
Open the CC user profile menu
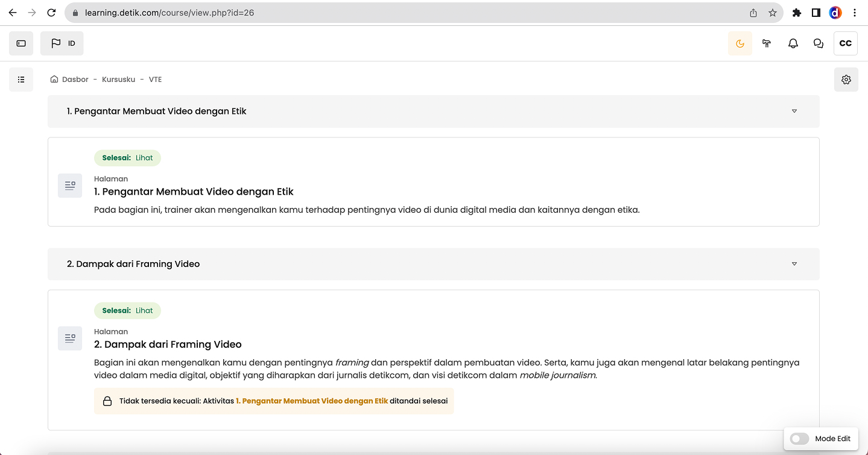click(845, 43)
